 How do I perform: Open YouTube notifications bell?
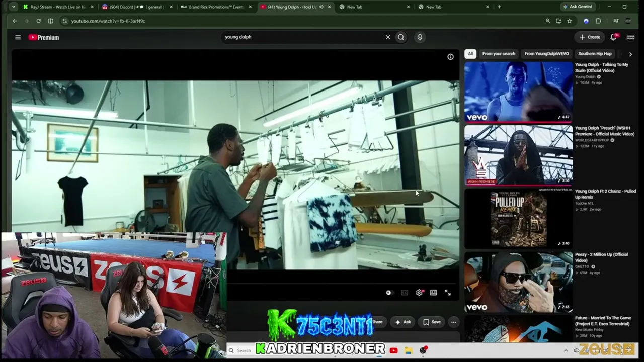point(614,37)
